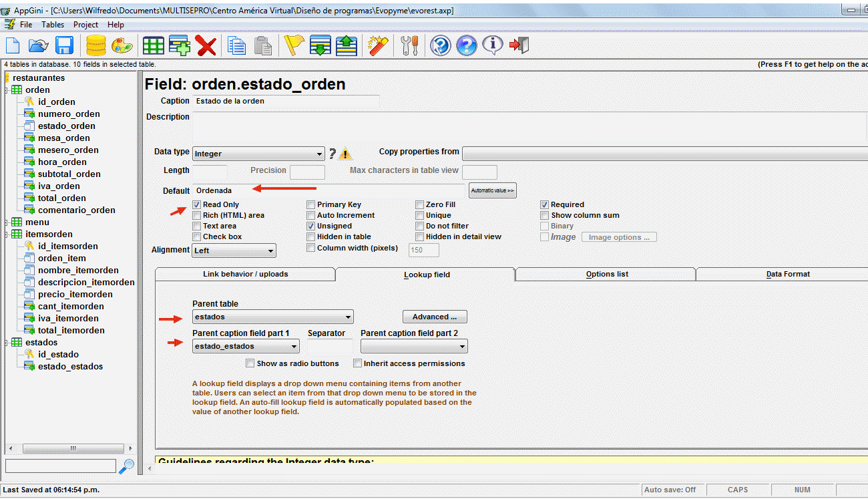Click the search magnifier icon below tree
This screenshot has height=499, width=868.
(126, 466)
